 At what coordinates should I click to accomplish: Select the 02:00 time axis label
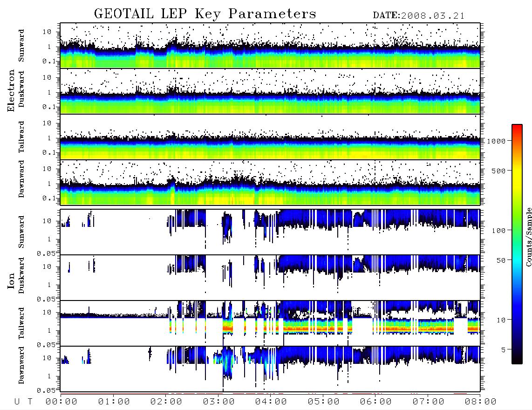[166, 402]
